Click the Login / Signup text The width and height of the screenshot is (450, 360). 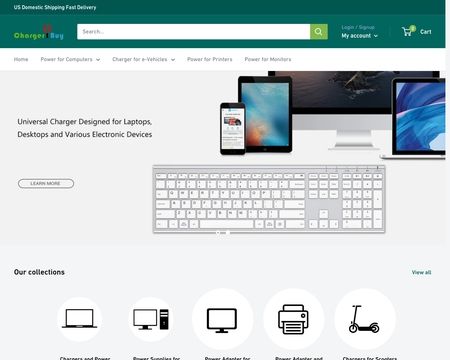click(358, 27)
